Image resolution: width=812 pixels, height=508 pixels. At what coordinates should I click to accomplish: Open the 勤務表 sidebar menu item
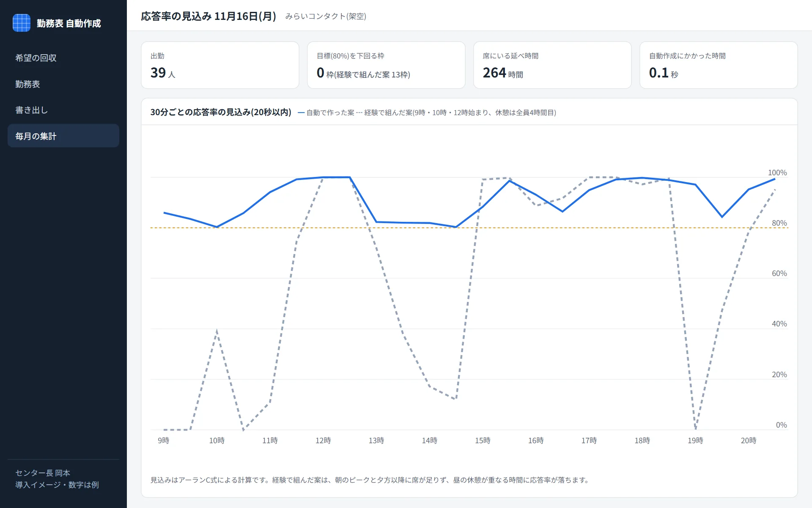coord(63,84)
